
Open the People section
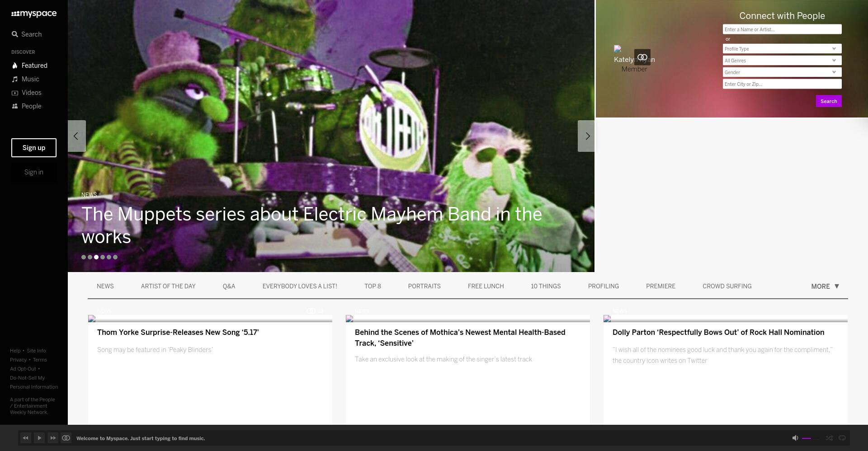pos(26,106)
